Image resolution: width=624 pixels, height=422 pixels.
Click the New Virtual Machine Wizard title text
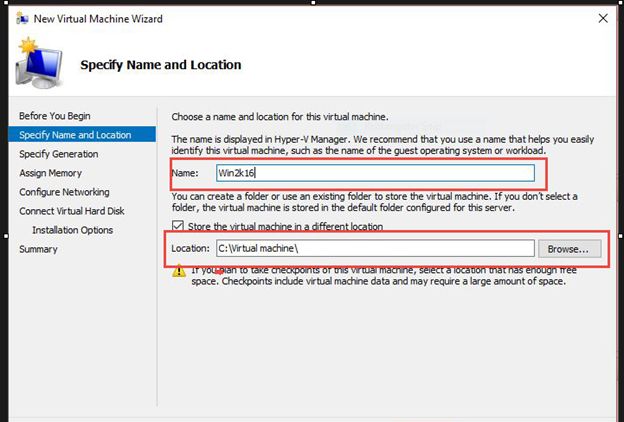coord(98,19)
